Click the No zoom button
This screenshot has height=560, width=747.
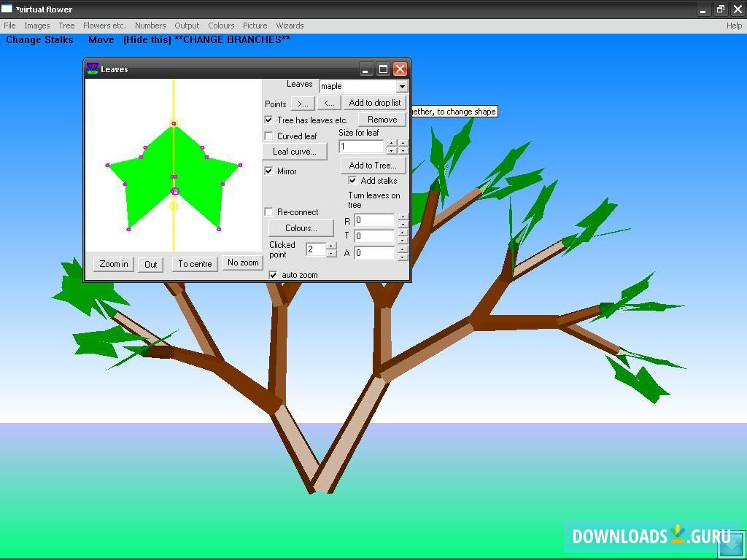[x=243, y=262]
